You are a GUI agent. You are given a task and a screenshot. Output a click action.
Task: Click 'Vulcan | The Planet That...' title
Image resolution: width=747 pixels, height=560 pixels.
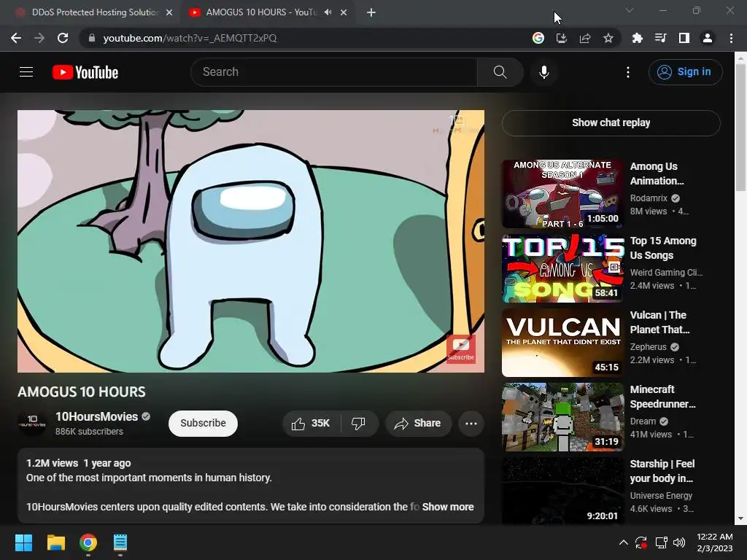(x=659, y=322)
